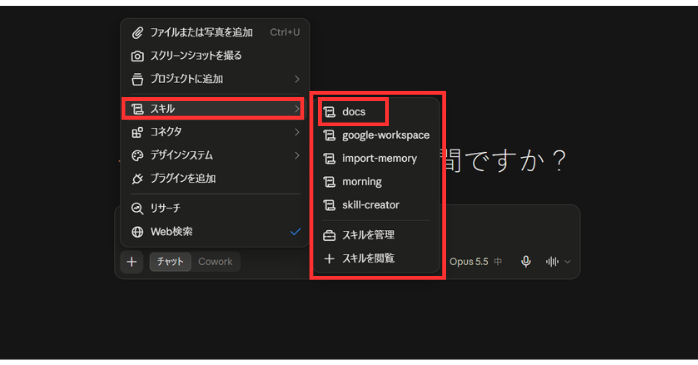This screenshot has height=365, width=698.
Task: Click the plus button in the chat box
Action: click(132, 262)
